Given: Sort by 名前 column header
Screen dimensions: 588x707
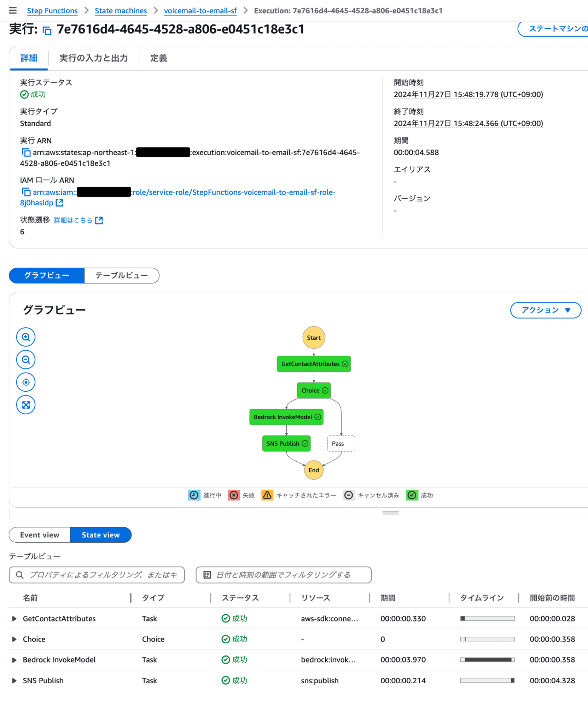Looking at the screenshot, I should click(30, 598).
